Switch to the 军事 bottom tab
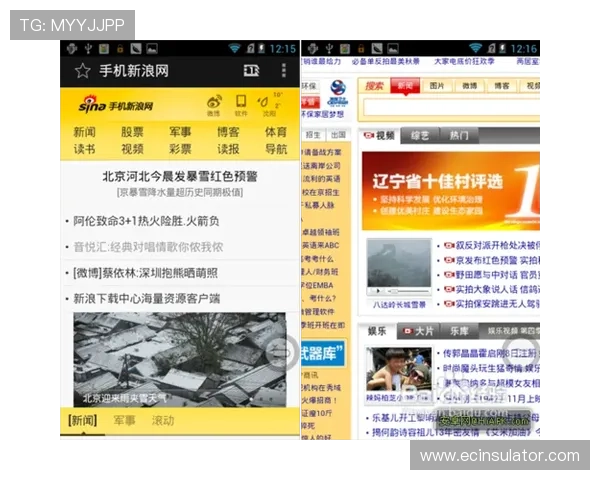600x480 pixels. [124, 421]
